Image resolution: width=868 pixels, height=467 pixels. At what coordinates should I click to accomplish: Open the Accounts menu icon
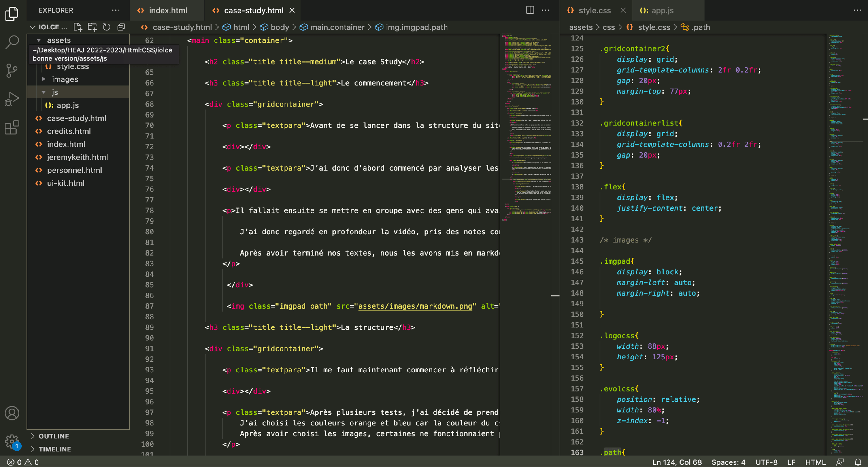click(x=12, y=413)
